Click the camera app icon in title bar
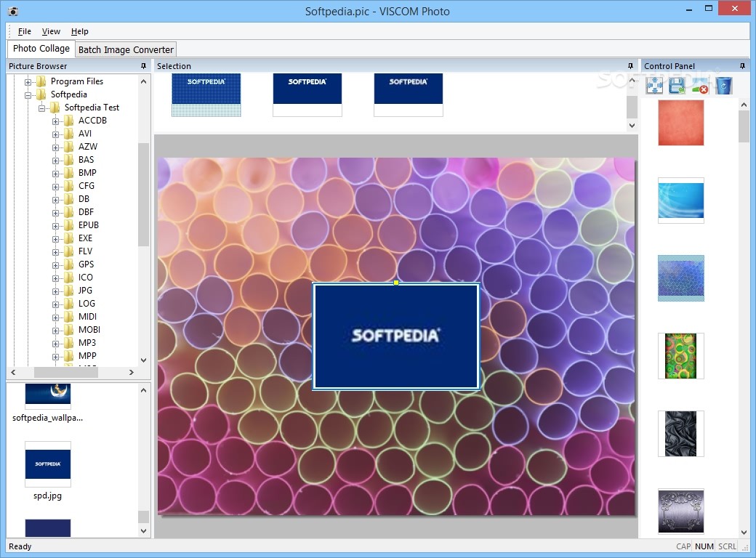This screenshot has height=558, width=756. pyautogui.click(x=13, y=11)
